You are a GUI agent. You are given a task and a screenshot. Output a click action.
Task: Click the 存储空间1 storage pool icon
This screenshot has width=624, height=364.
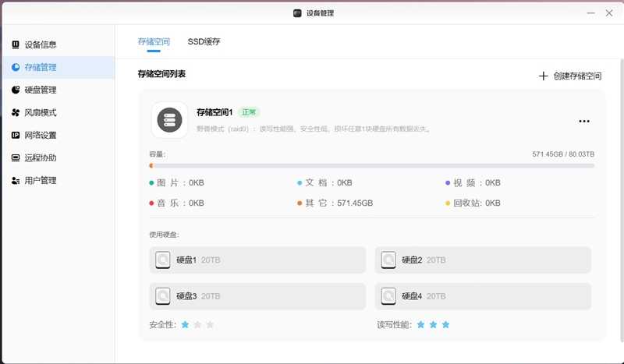point(169,120)
